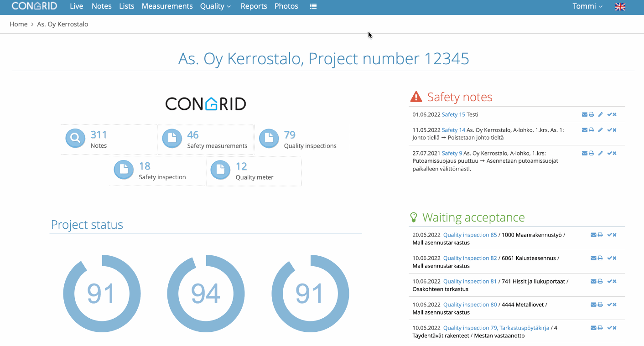Open the Notes menu in the top bar
Screen dimensions: 644x346
click(x=102, y=6)
